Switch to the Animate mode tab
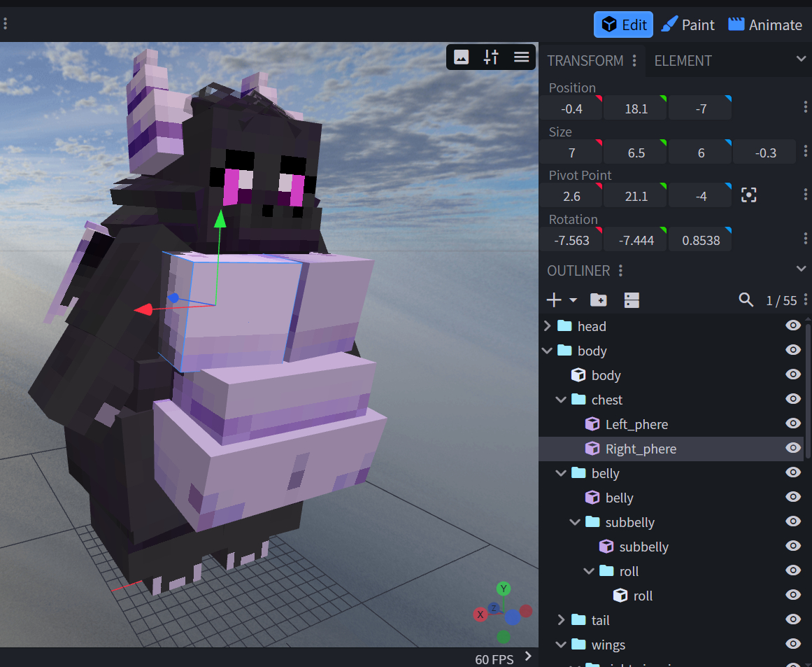The height and width of the screenshot is (667, 812). point(765,25)
